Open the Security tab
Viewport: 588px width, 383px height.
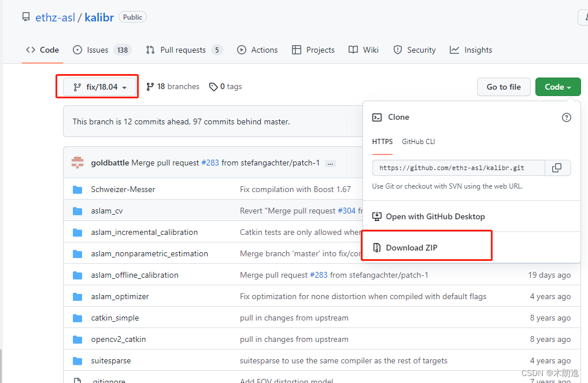pos(415,50)
